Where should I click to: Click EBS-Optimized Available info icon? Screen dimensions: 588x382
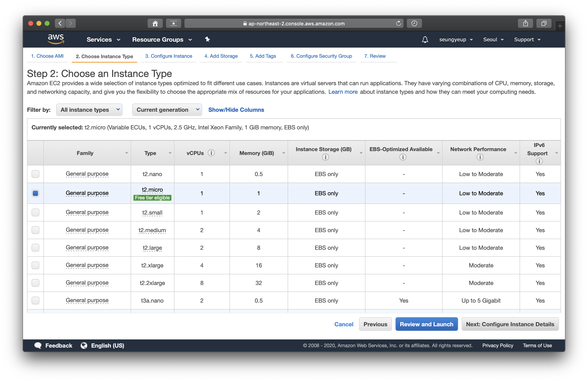(x=403, y=157)
